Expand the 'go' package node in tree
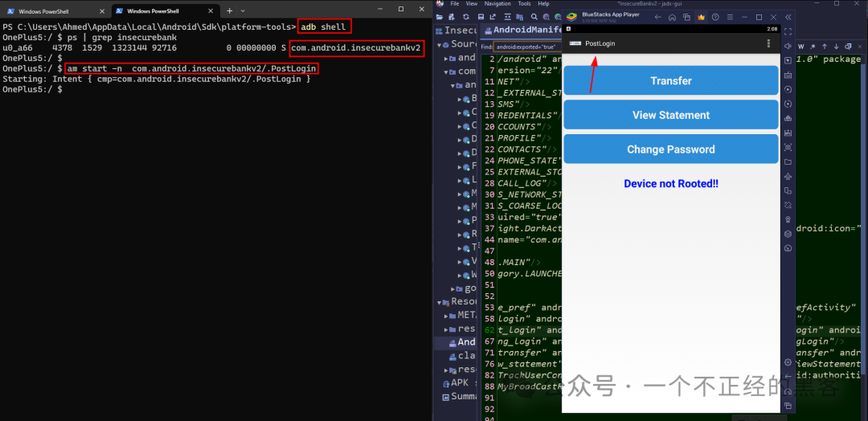This screenshot has width=868, height=421. click(x=452, y=288)
